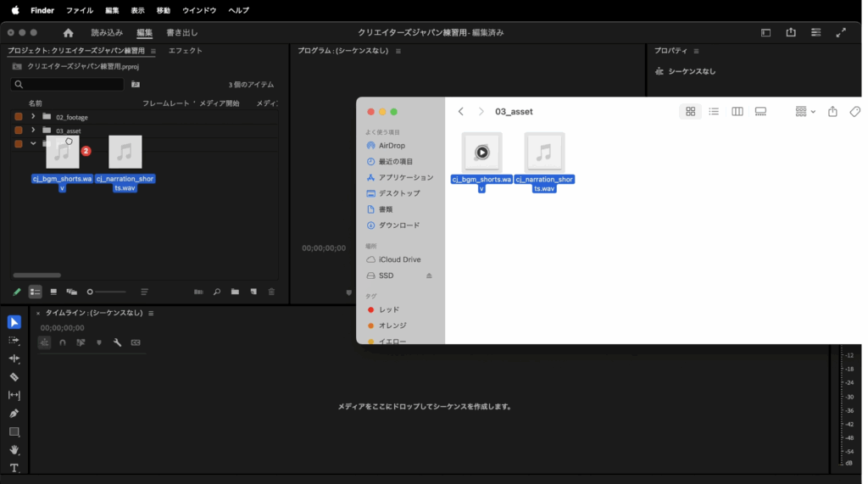Click the New Bin folder icon
The image size is (868, 484).
point(235,292)
